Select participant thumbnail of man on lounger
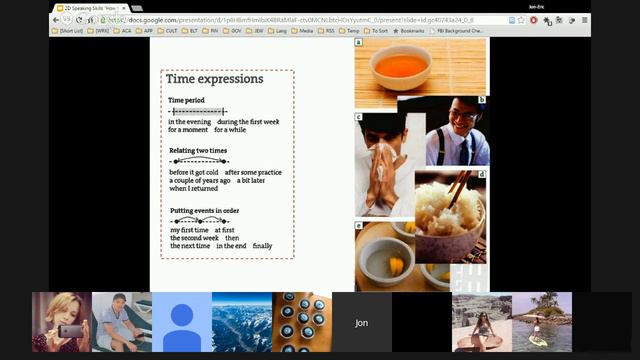Viewport: 640px width, 360px height. [122, 322]
